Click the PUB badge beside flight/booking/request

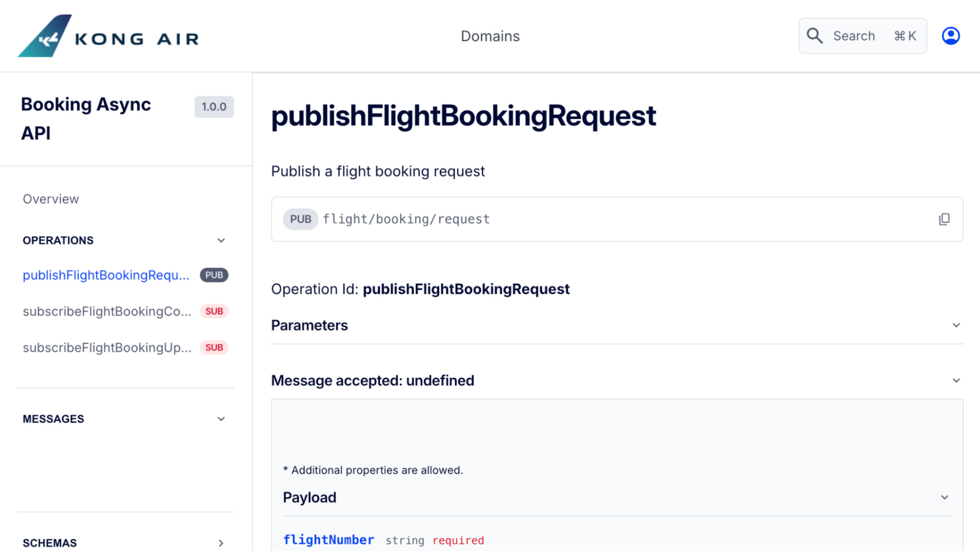click(300, 219)
